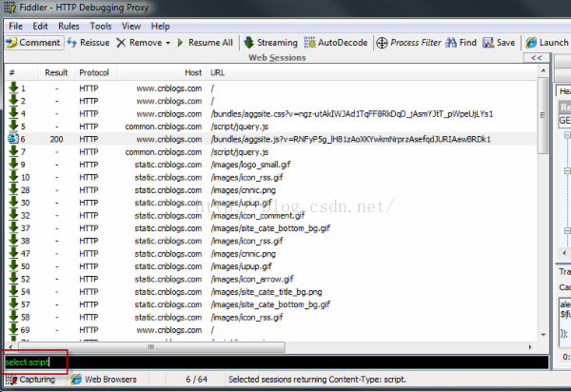Click status message about Content-Type script
This screenshot has height=392, width=571.
coord(317,380)
